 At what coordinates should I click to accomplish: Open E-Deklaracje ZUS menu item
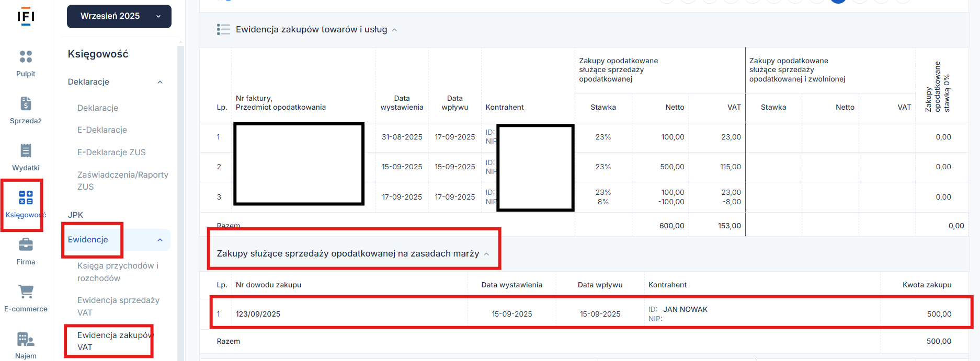111,152
